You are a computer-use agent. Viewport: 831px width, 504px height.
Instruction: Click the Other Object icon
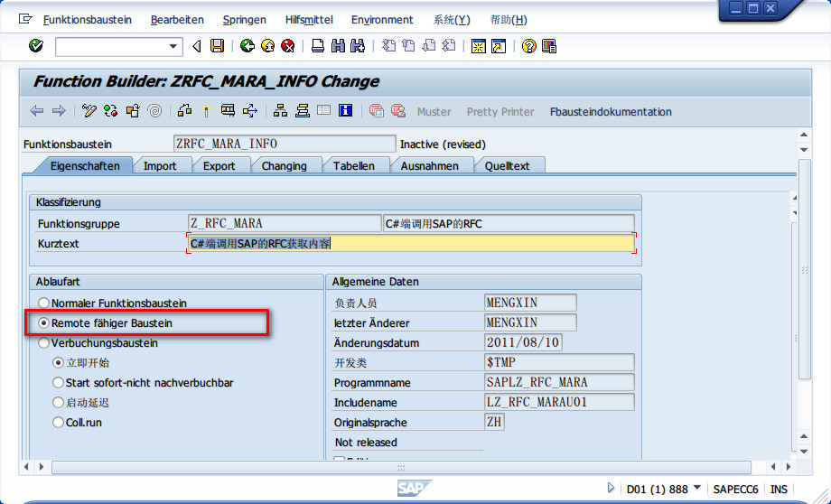click(x=133, y=111)
